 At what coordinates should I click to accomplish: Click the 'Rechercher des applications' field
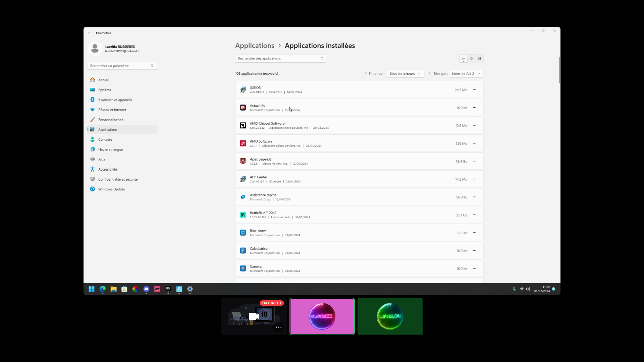pyautogui.click(x=280, y=59)
